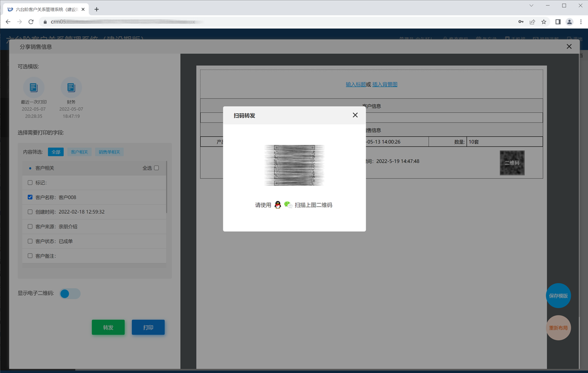This screenshot has height=373, width=588.
Task: Open the 输入标题 link
Action: tap(356, 84)
